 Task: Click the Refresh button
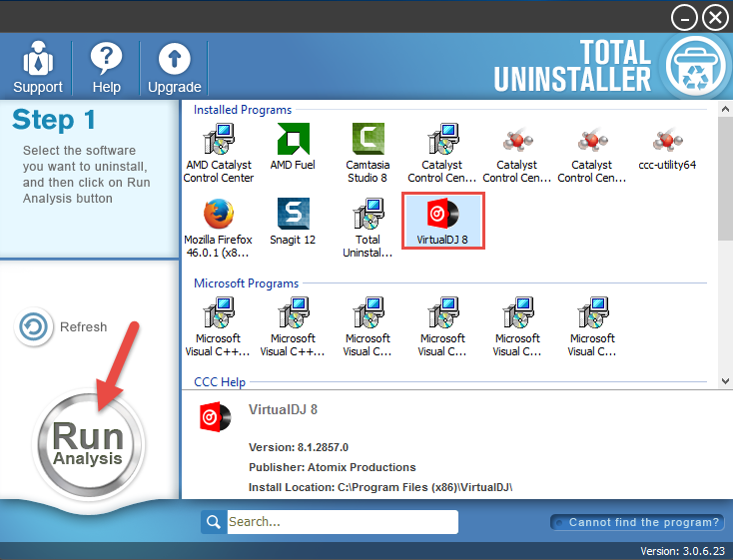tap(61, 326)
